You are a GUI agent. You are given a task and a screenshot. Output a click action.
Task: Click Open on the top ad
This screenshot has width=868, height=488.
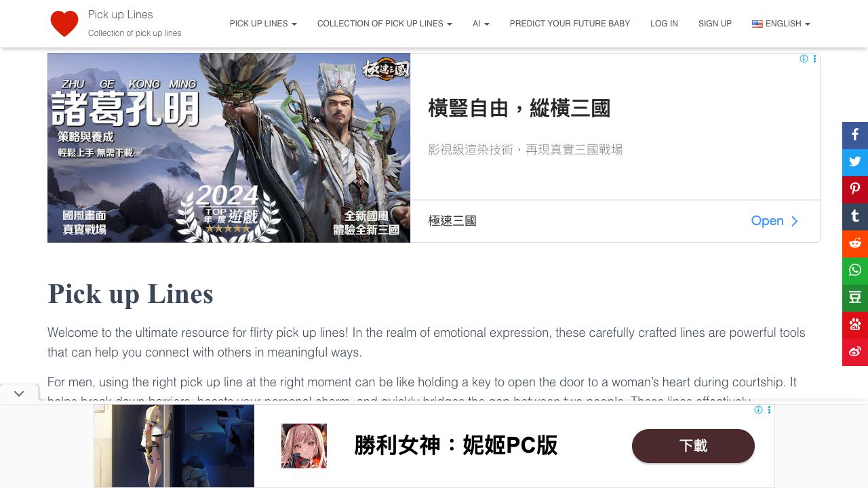[x=774, y=221]
